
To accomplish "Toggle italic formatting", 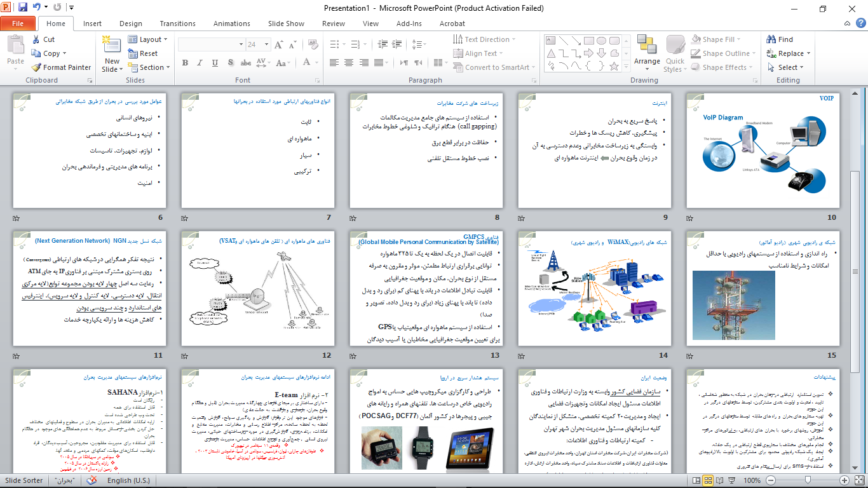I will (200, 63).
